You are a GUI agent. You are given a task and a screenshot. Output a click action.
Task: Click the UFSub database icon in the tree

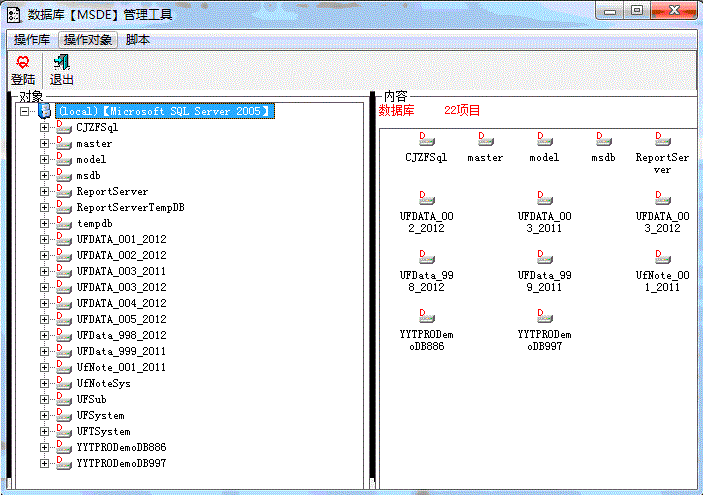(x=64, y=399)
